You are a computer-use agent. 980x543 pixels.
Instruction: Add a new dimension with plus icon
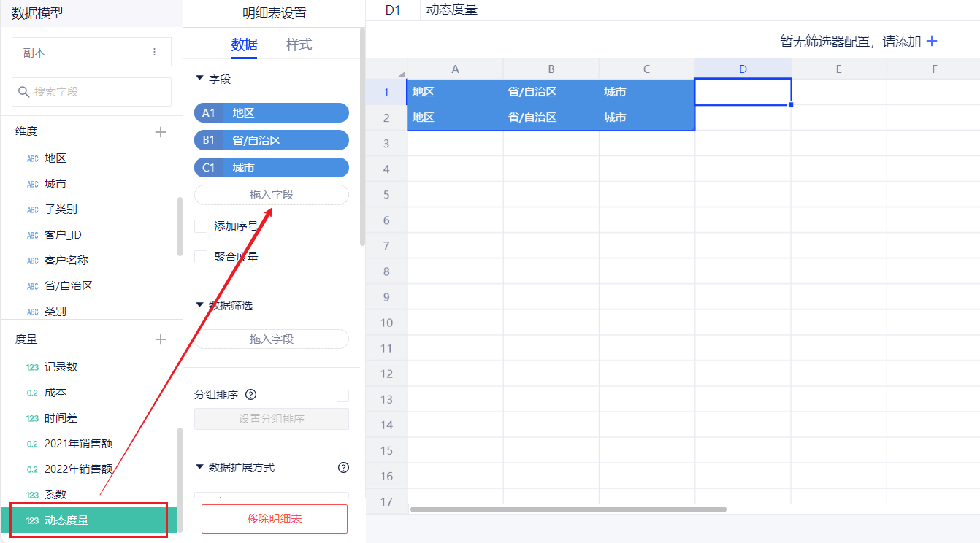point(161,132)
